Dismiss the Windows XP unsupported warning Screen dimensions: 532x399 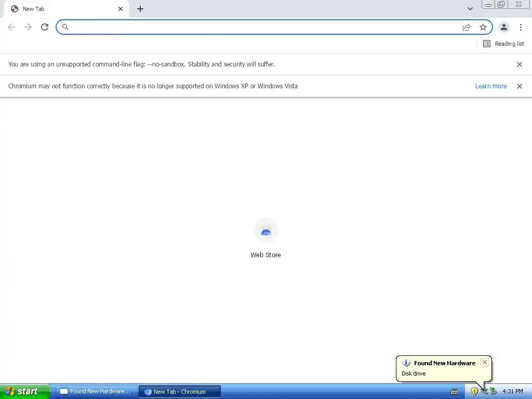coord(520,86)
